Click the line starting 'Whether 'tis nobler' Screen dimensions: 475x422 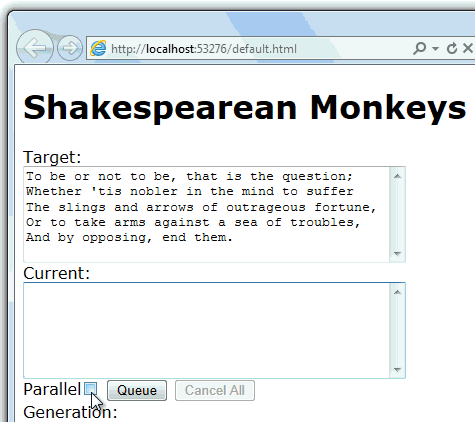[189, 191]
